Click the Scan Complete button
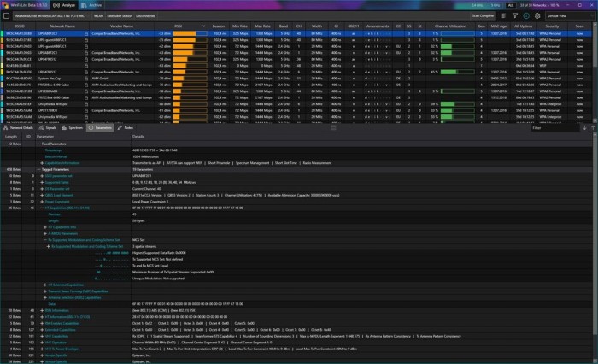The height and width of the screenshot is (364, 598). tap(481, 15)
